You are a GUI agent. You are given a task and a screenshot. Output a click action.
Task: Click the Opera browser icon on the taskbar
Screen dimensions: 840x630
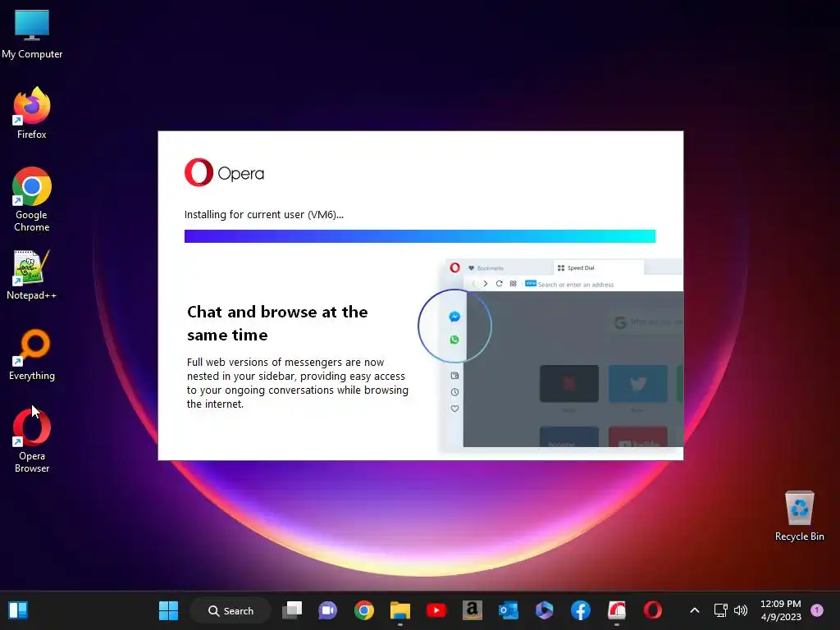pyautogui.click(x=652, y=610)
